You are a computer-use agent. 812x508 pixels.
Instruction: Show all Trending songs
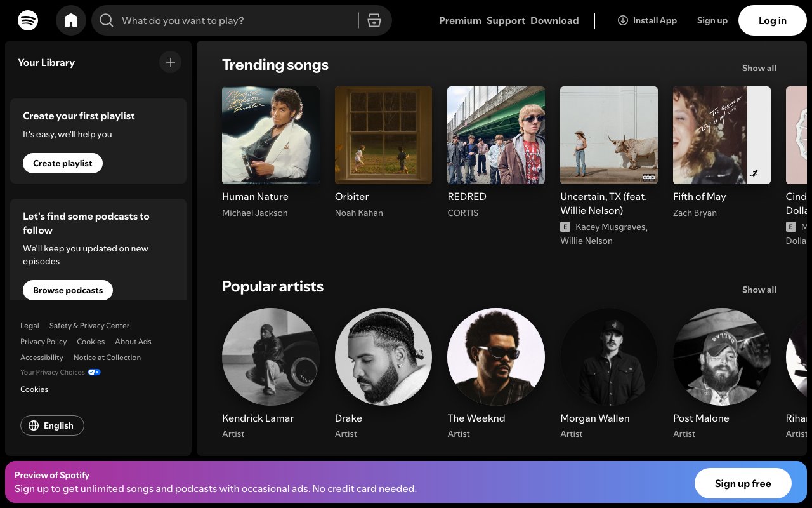click(x=759, y=68)
